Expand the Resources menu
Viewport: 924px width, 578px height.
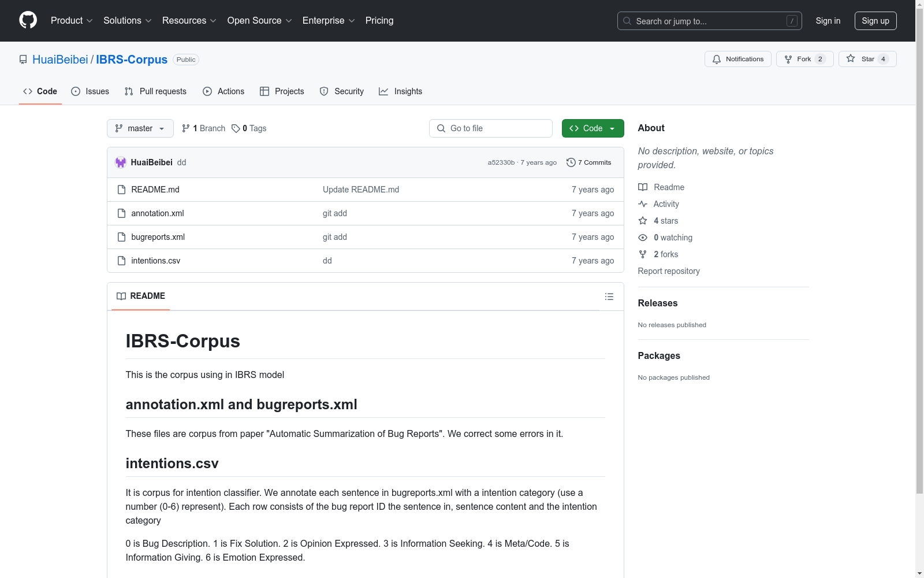pos(189,21)
